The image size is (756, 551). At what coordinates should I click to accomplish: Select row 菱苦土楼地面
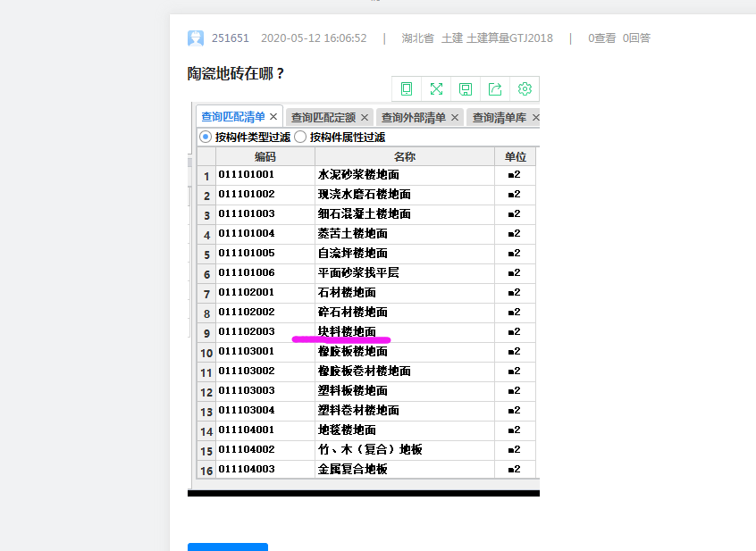coord(366,235)
